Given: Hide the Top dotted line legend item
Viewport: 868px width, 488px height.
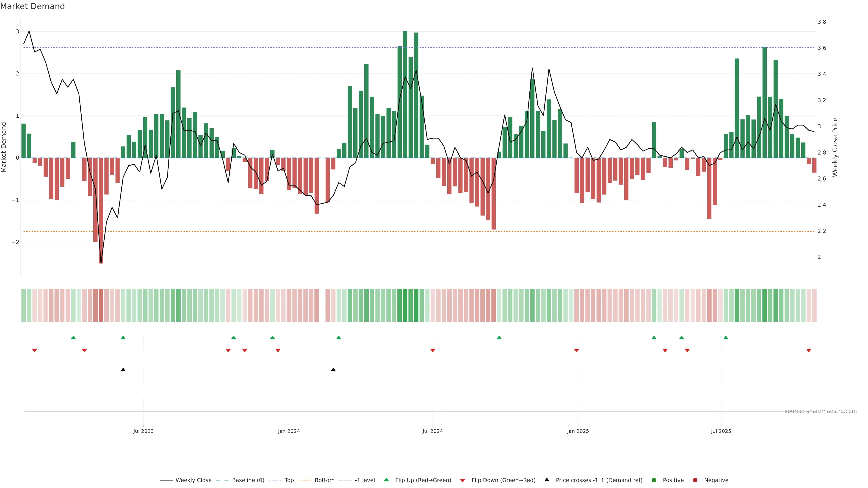Looking at the screenshot, I should 289,480.
